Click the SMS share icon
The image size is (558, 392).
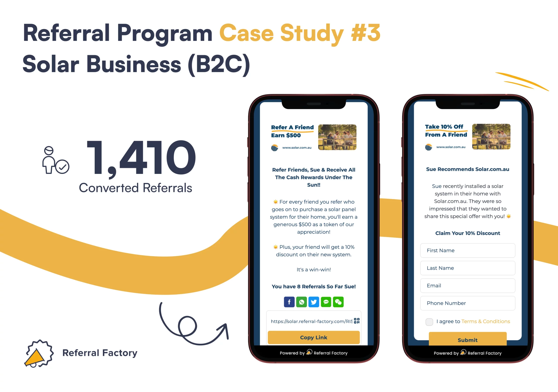(x=325, y=302)
